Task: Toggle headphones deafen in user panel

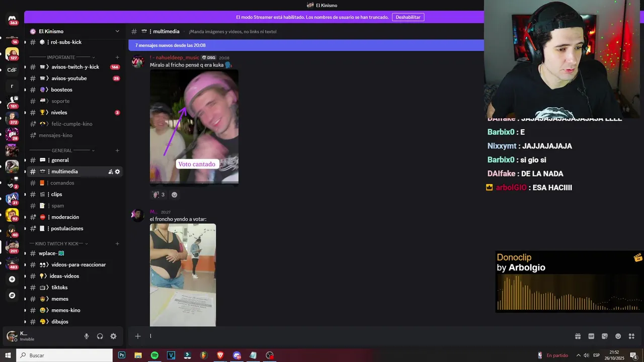Action: tap(100, 336)
